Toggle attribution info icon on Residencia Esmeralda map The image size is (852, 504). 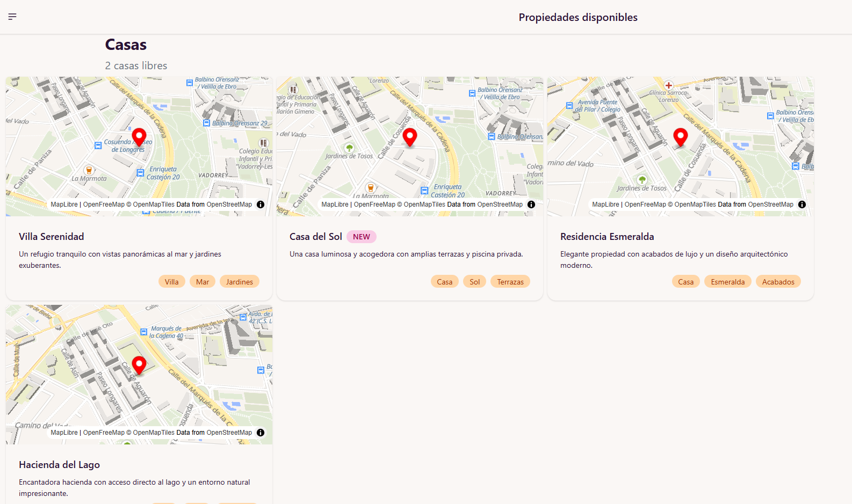tap(802, 204)
